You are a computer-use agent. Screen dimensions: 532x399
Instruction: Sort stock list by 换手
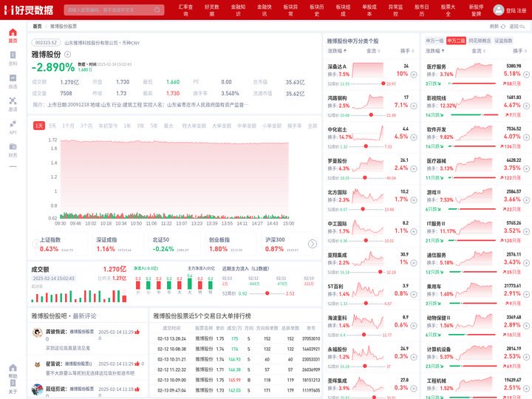click(x=407, y=51)
